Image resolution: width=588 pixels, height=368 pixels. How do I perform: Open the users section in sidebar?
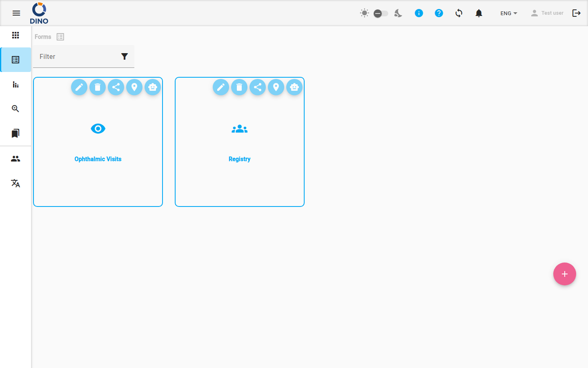coord(16,159)
